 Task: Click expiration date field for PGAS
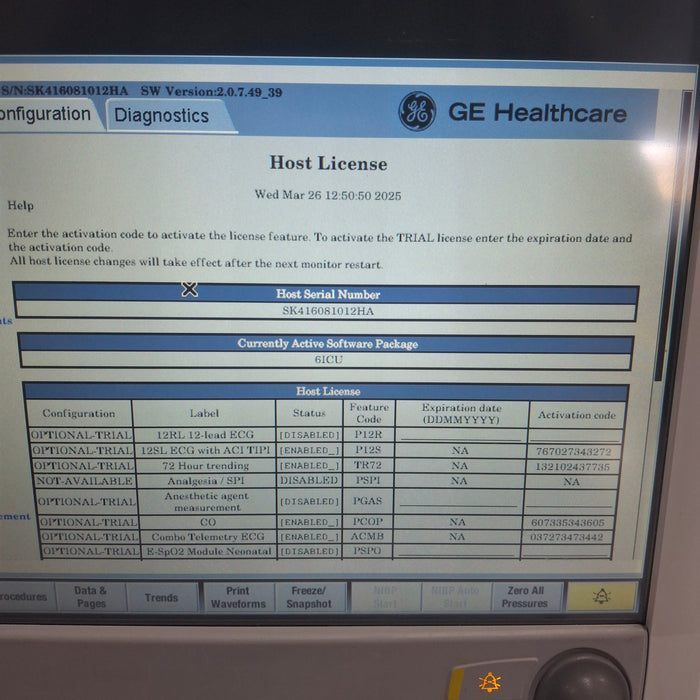click(458, 501)
